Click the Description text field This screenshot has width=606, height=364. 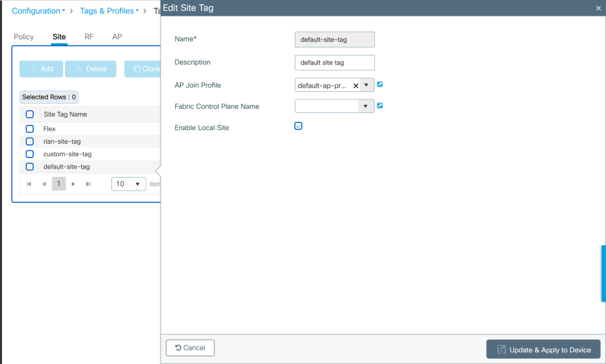[334, 63]
